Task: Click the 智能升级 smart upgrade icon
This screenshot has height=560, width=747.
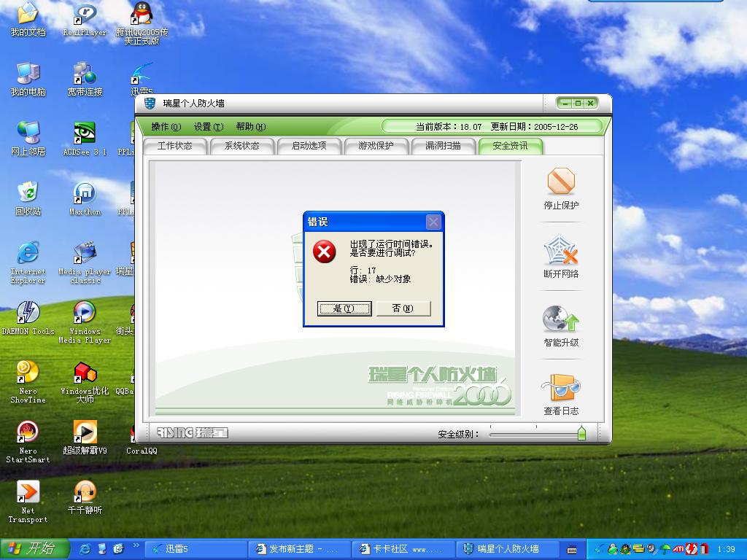Action: [561, 319]
